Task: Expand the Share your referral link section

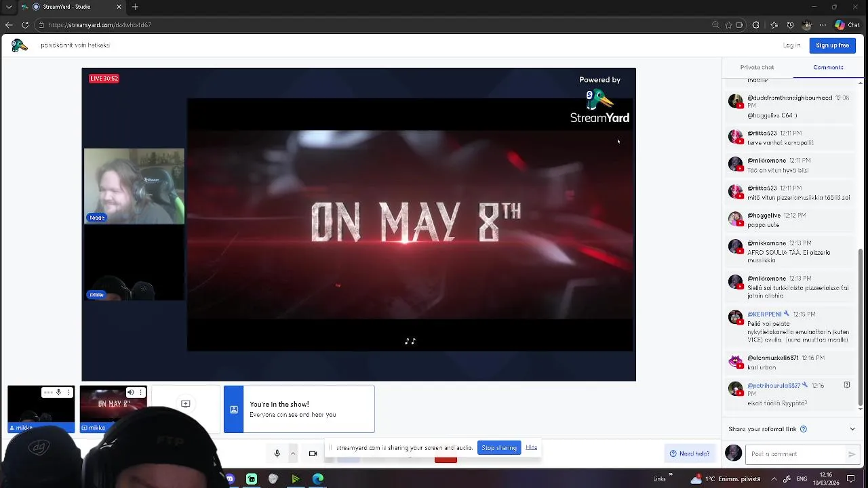Action: pyautogui.click(x=852, y=429)
